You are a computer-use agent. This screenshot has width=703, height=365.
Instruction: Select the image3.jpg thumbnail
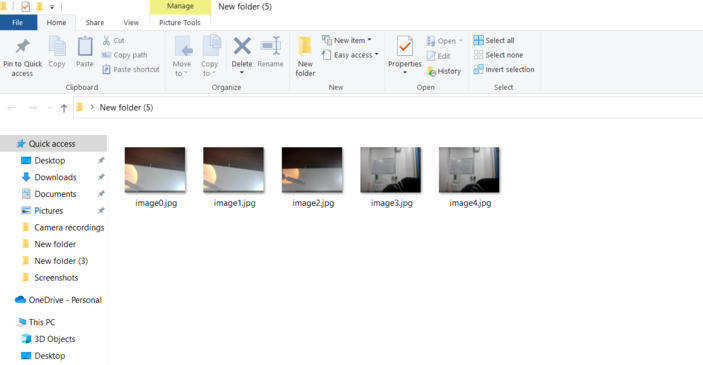[391, 170]
